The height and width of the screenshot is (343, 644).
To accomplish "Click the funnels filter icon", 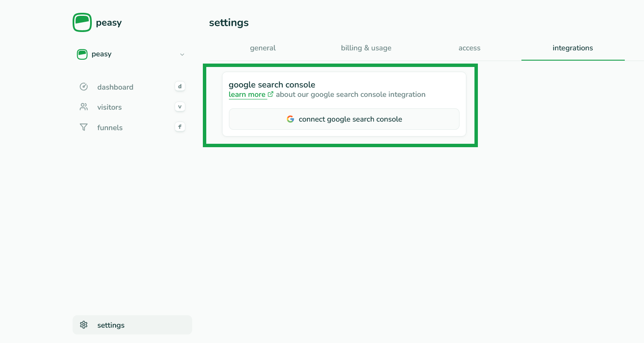I will click(84, 128).
